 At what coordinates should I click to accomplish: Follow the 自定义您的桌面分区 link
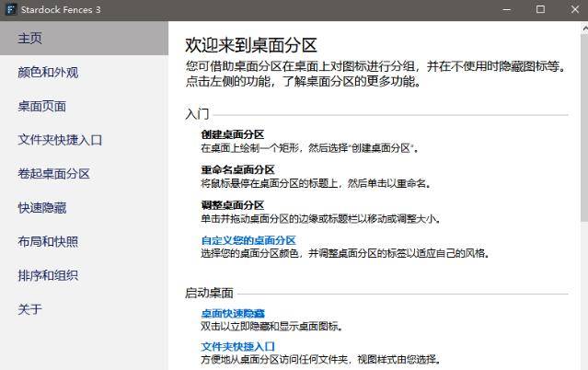[248, 240]
